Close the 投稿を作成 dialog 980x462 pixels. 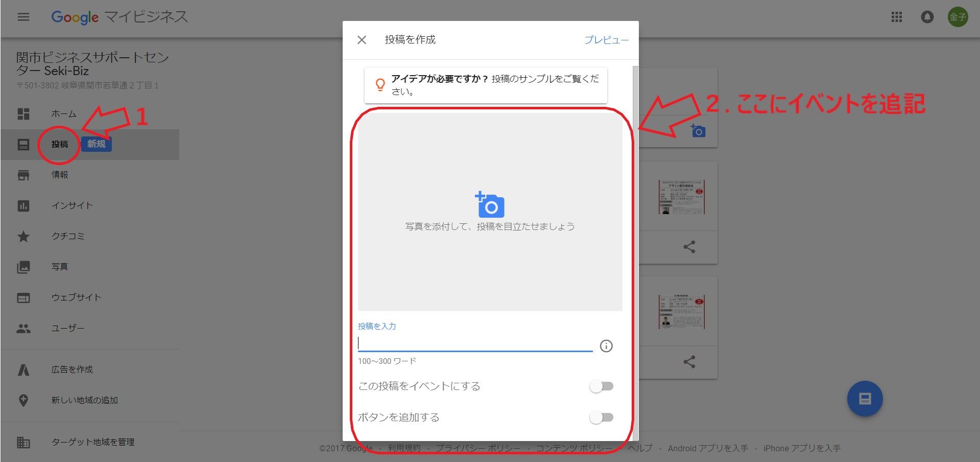[x=362, y=40]
